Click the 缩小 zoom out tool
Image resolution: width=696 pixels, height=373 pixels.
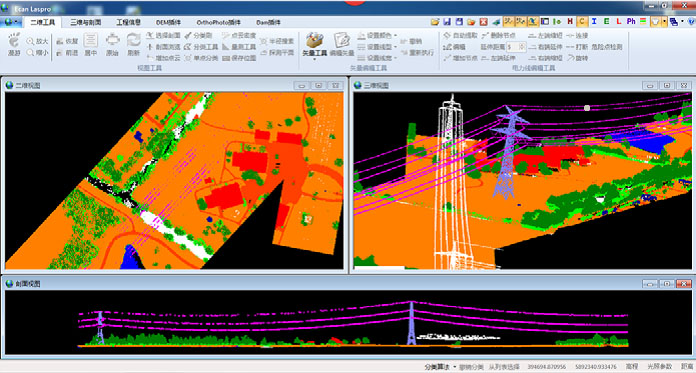point(37,52)
